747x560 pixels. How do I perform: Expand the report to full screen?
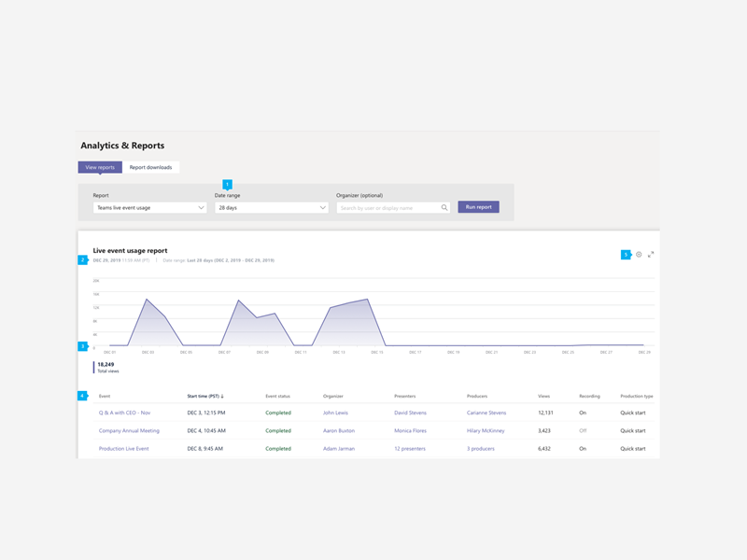651,255
